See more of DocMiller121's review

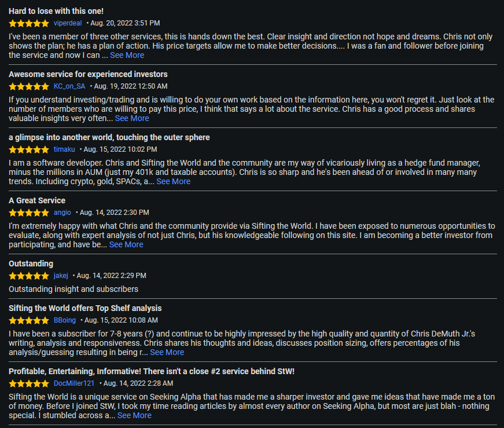coord(134,415)
